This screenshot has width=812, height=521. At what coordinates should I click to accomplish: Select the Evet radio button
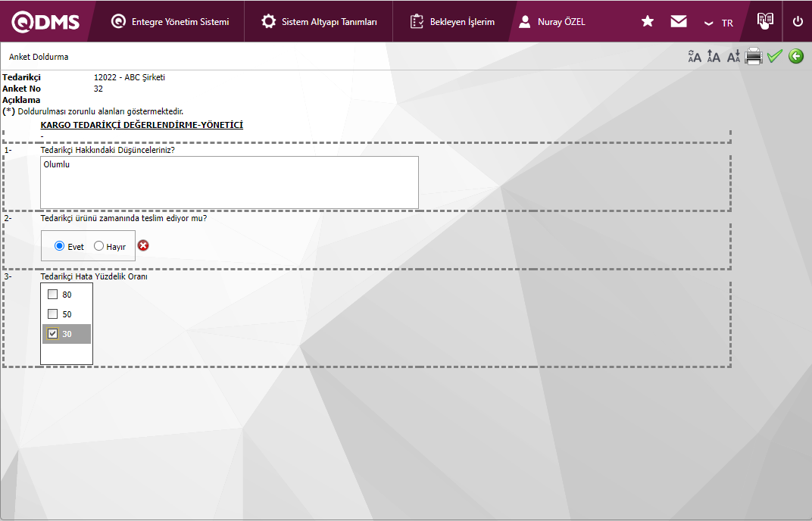[60, 246]
